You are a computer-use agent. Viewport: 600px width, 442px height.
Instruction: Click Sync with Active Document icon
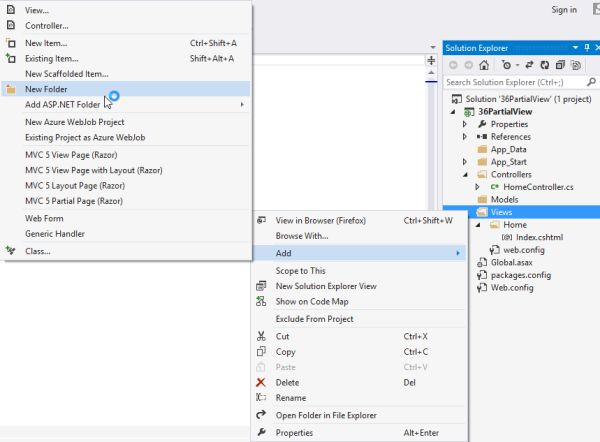(x=530, y=65)
